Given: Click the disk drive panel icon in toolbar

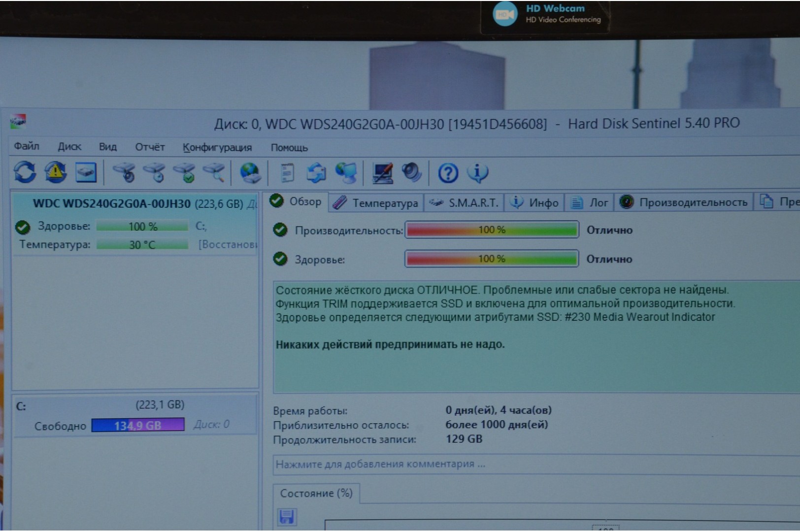Looking at the screenshot, I should pyautogui.click(x=86, y=172).
